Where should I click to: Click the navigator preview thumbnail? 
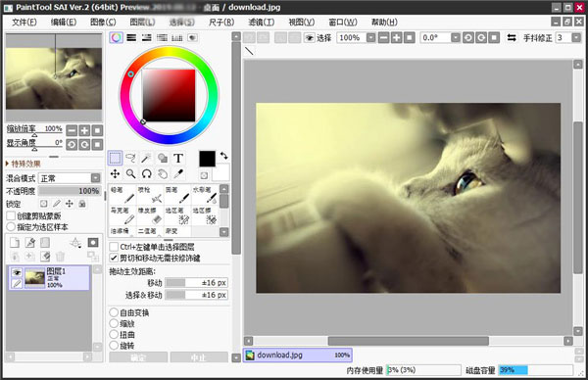click(54, 77)
